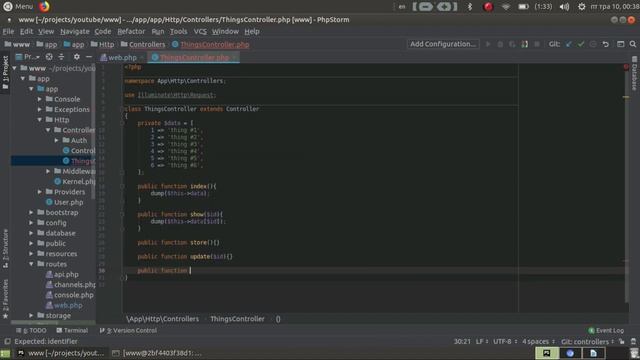Click the cursor position 30:21 indicator

pos(462,341)
